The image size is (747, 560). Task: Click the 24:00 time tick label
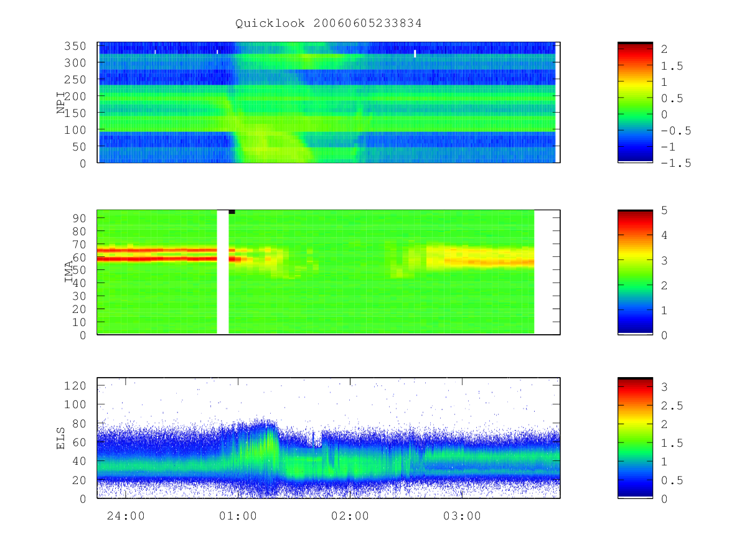pos(126,516)
